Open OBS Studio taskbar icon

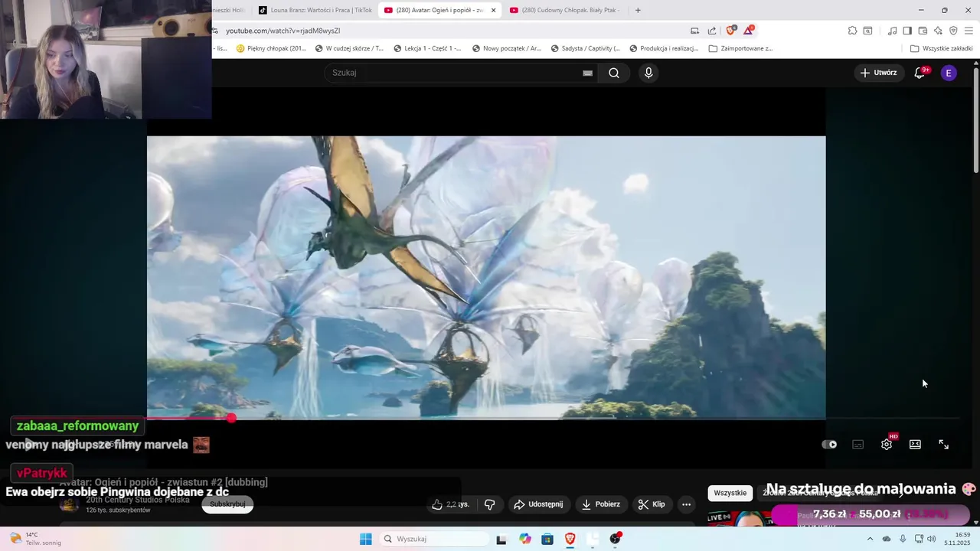tap(616, 539)
